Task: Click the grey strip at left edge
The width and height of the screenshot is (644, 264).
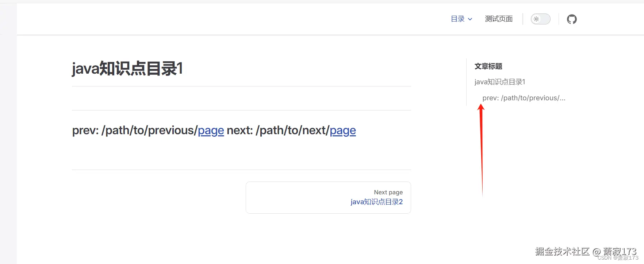Action: 8,146
